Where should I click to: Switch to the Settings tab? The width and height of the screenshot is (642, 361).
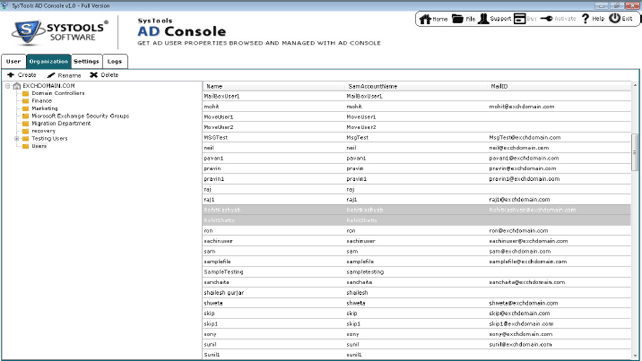coord(86,61)
